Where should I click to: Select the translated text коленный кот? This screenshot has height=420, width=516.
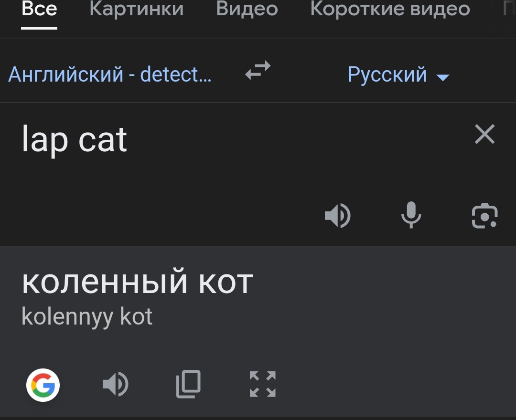click(x=138, y=282)
